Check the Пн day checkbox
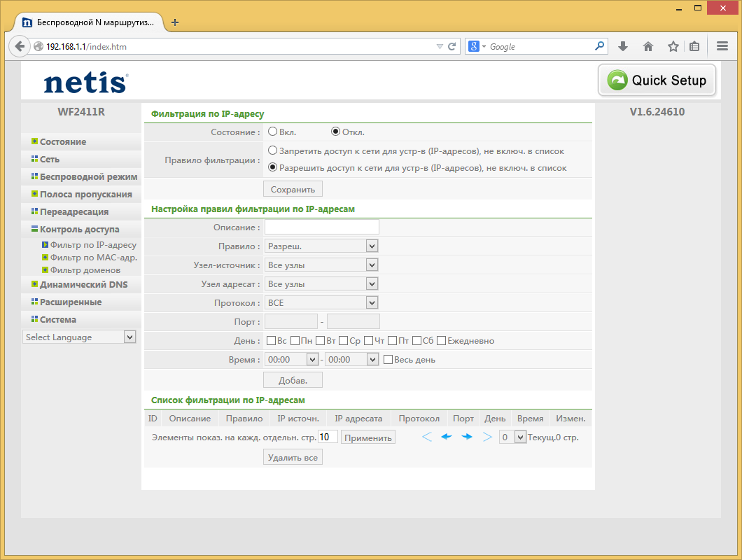742x560 pixels. [x=295, y=340]
